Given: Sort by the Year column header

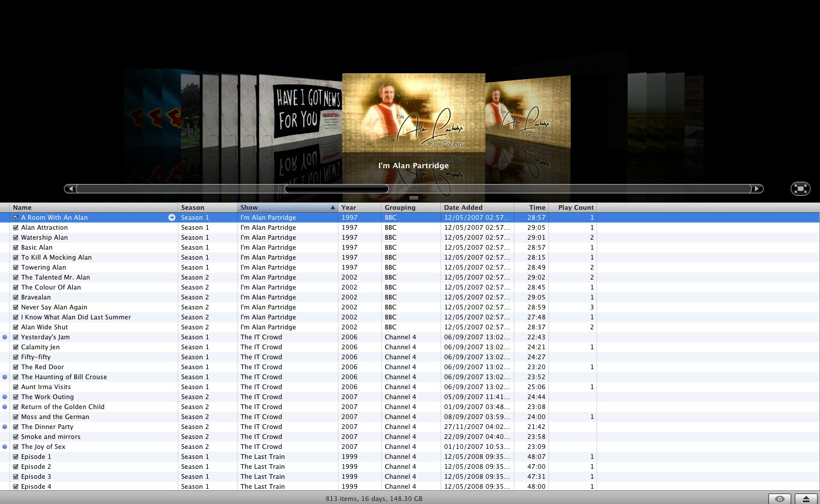Looking at the screenshot, I should 360,207.
